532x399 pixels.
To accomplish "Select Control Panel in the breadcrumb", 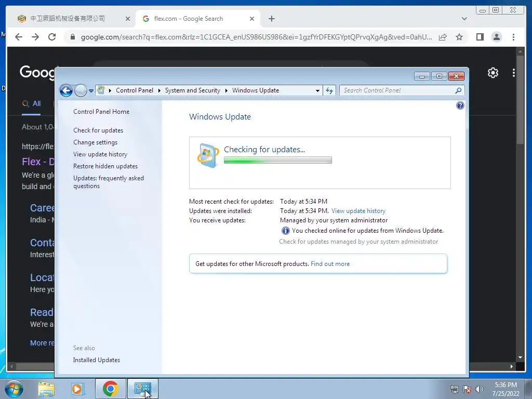I will click(135, 90).
